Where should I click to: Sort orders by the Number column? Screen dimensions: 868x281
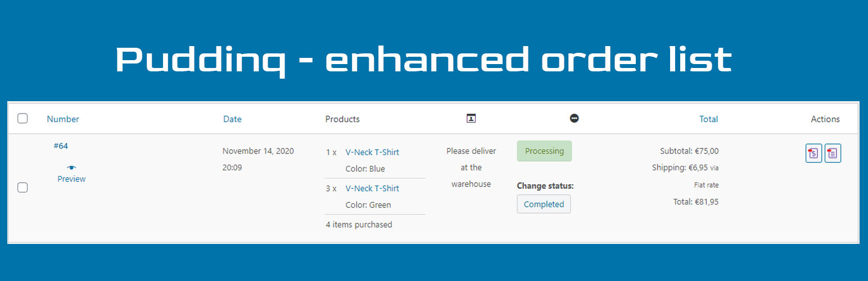click(63, 119)
